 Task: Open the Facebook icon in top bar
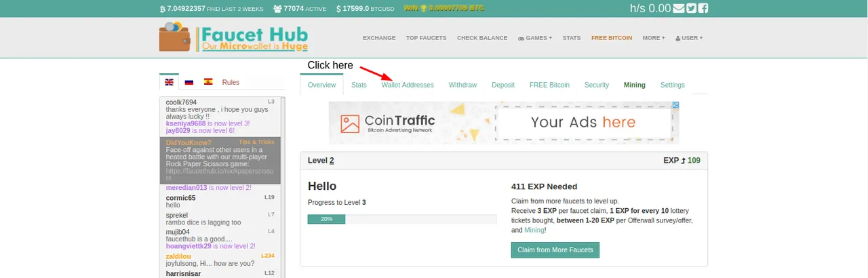(x=703, y=9)
